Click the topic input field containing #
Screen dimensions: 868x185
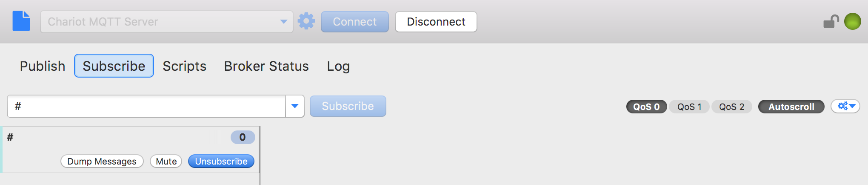pos(146,106)
